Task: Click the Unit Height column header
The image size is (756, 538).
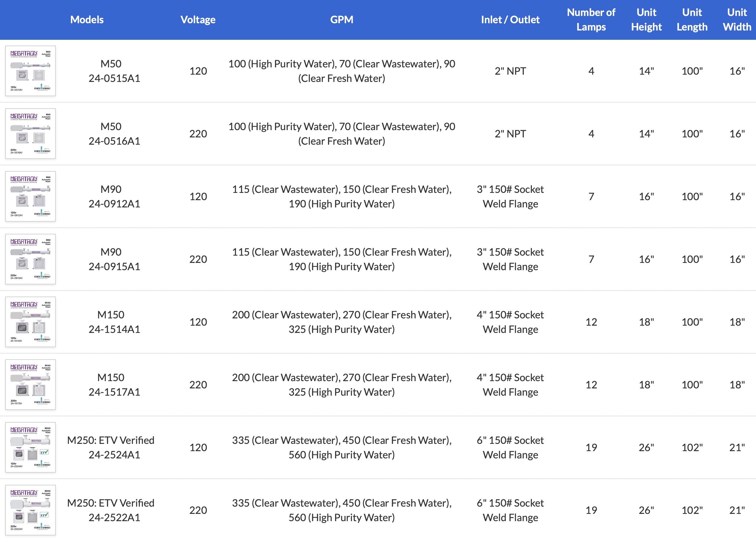Action: [646, 19]
